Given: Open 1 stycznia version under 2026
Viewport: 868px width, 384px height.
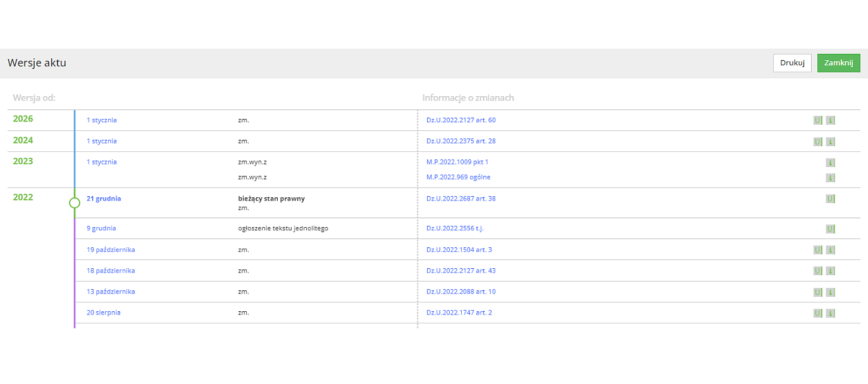Looking at the screenshot, I should pyautogui.click(x=101, y=120).
